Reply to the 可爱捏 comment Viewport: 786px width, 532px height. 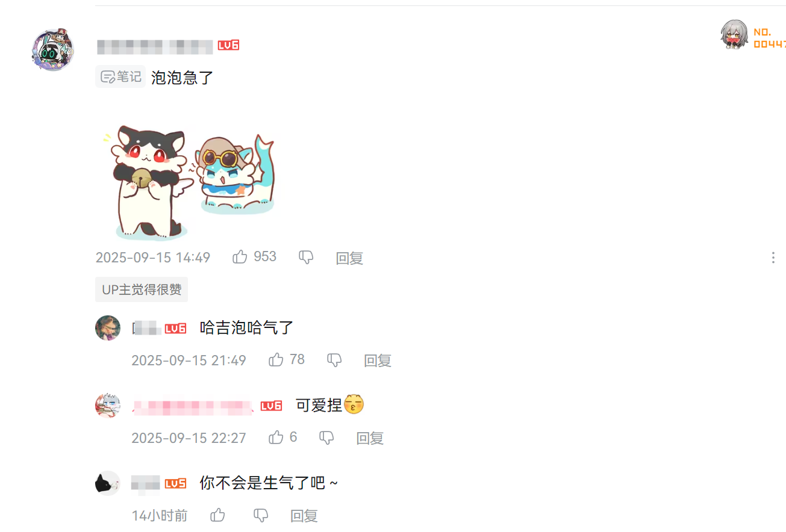[370, 438]
